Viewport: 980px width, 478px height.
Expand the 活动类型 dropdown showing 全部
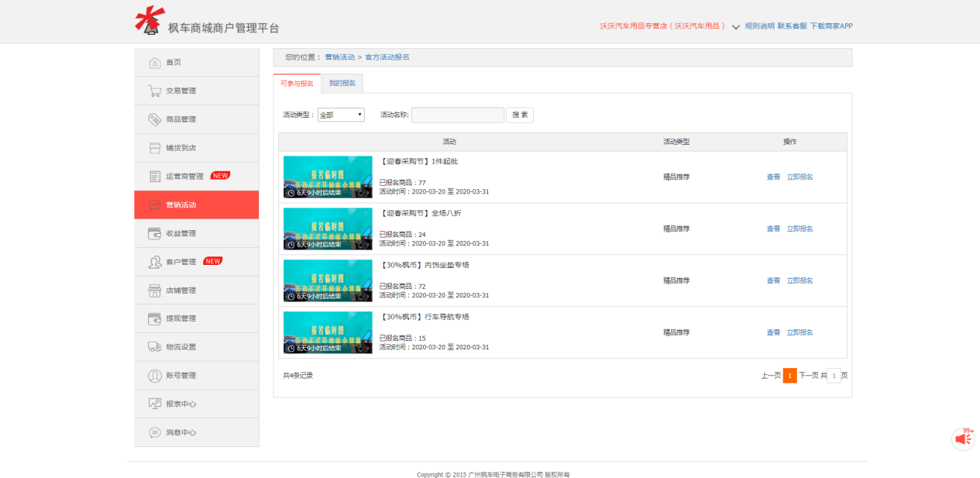tap(341, 115)
